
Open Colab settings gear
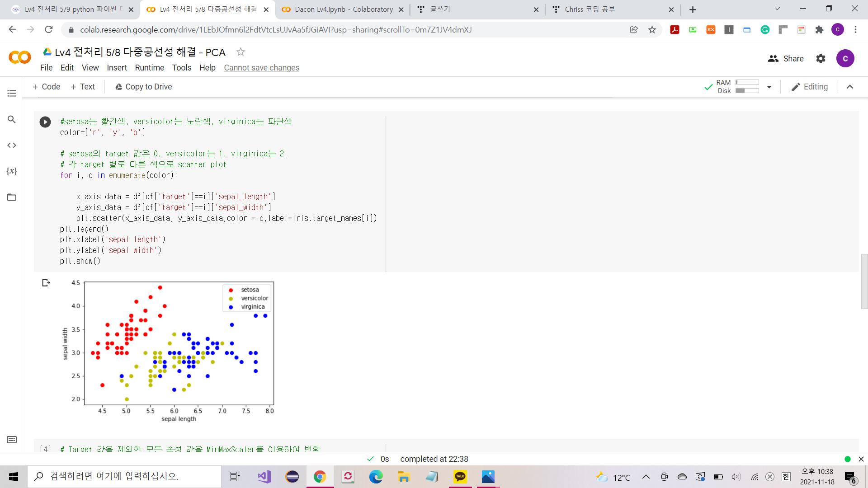pyautogui.click(x=821, y=59)
